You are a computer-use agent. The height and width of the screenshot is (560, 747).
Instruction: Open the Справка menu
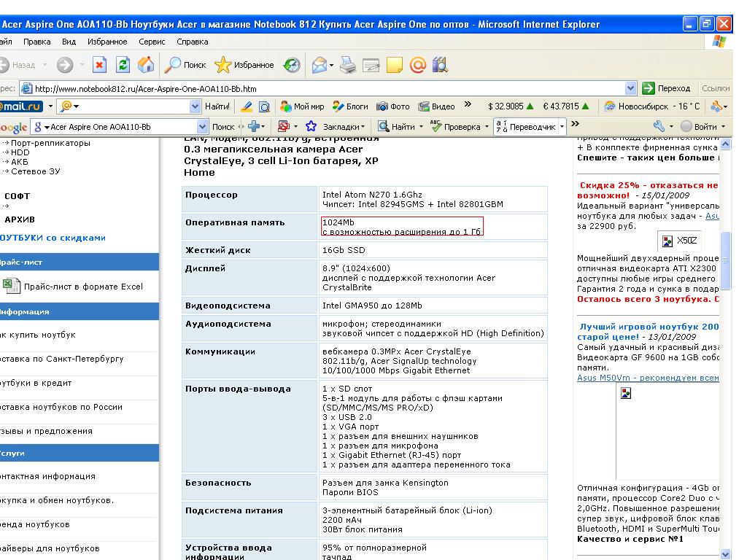pyautogui.click(x=193, y=42)
